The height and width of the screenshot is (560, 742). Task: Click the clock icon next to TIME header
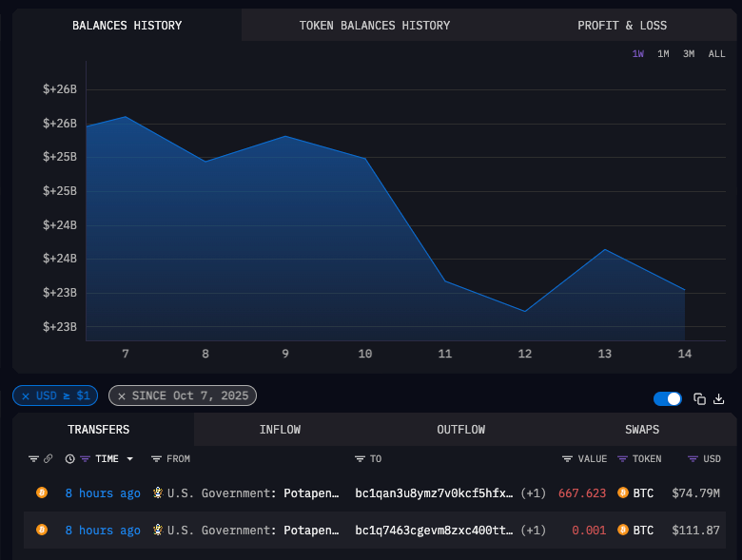click(70, 459)
